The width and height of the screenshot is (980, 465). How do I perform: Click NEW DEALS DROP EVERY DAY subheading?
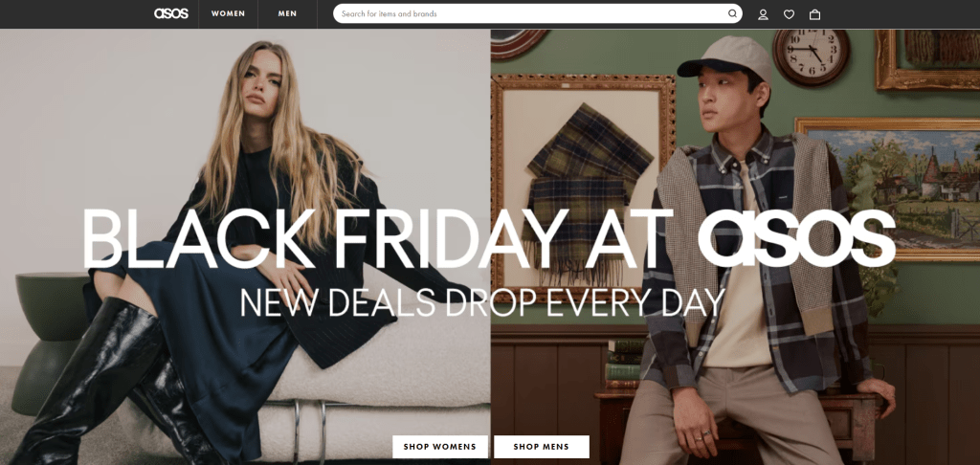[482, 302]
